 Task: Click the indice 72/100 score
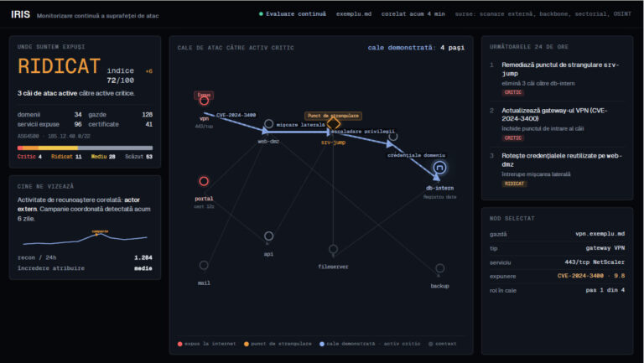point(121,75)
